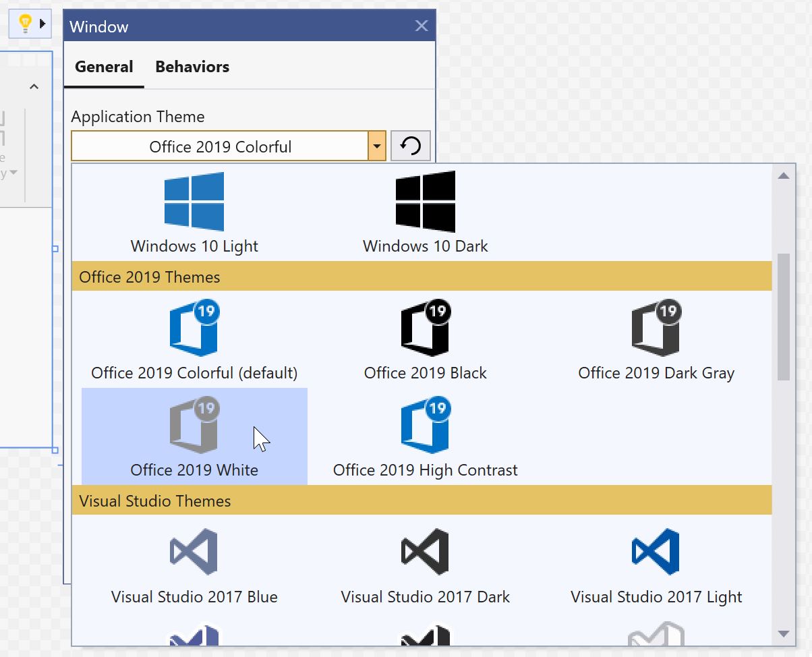Collapse the Application Theme dropdown arrow
This screenshot has width=812, height=657.
pyautogui.click(x=377, y=146)
